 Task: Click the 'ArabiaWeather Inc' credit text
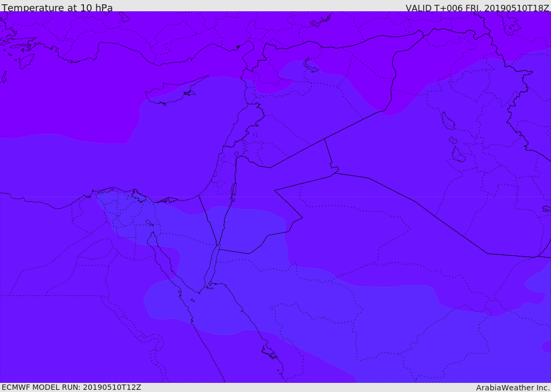tap(512, 388)
